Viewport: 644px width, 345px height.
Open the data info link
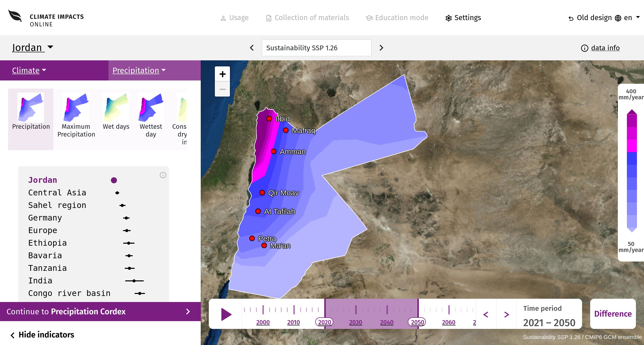tap(600, 48)
